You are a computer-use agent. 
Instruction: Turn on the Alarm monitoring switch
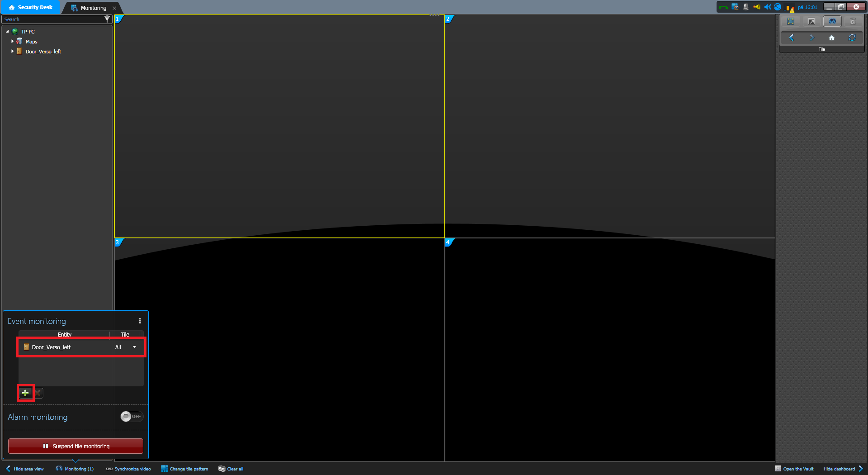pyautogui.click(x=131, y=416)
